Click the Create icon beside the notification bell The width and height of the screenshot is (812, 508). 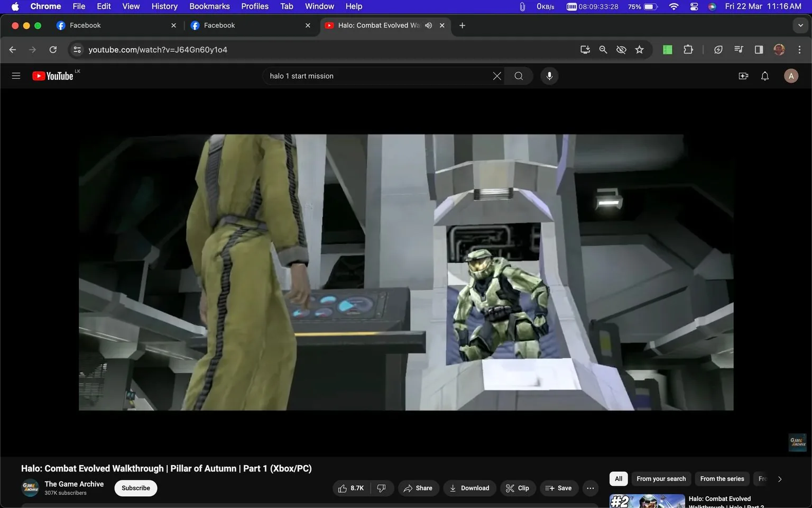[743, 76]
